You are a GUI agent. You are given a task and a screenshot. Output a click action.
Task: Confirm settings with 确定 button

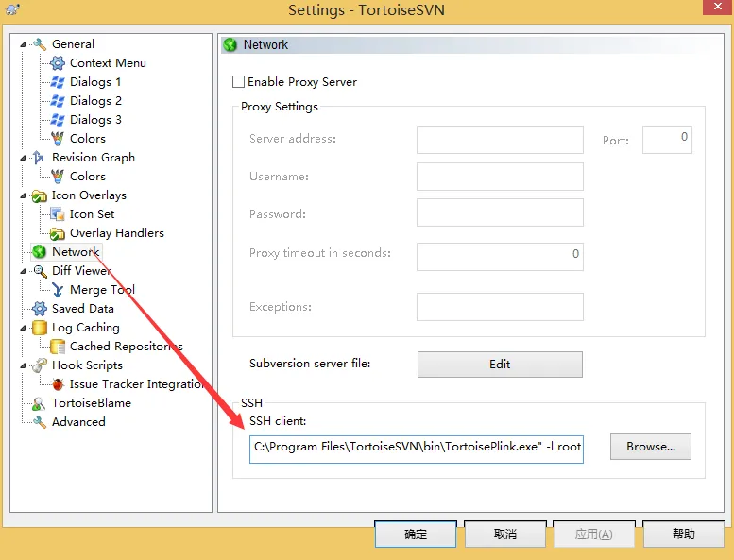416,534
